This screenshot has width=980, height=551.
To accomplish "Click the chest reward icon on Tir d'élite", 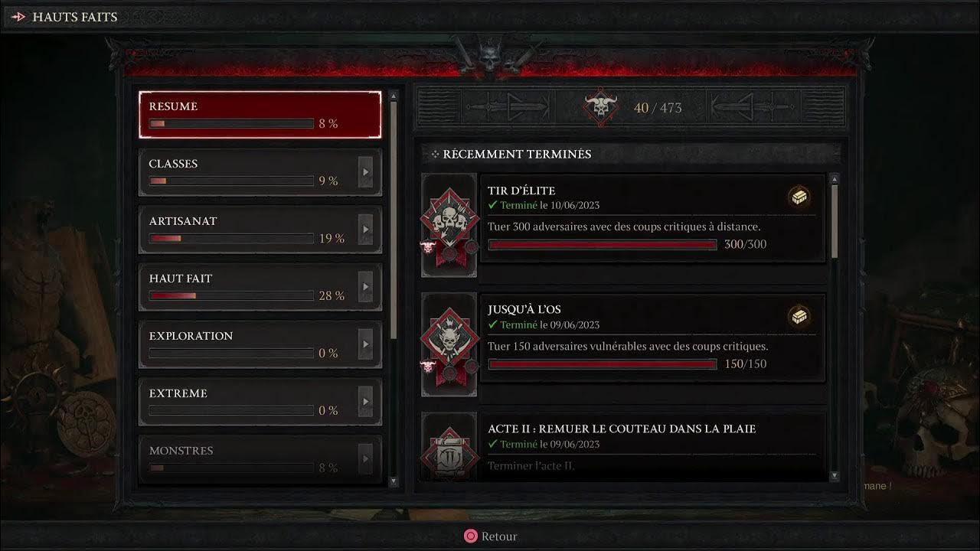I will coord(800,197).
